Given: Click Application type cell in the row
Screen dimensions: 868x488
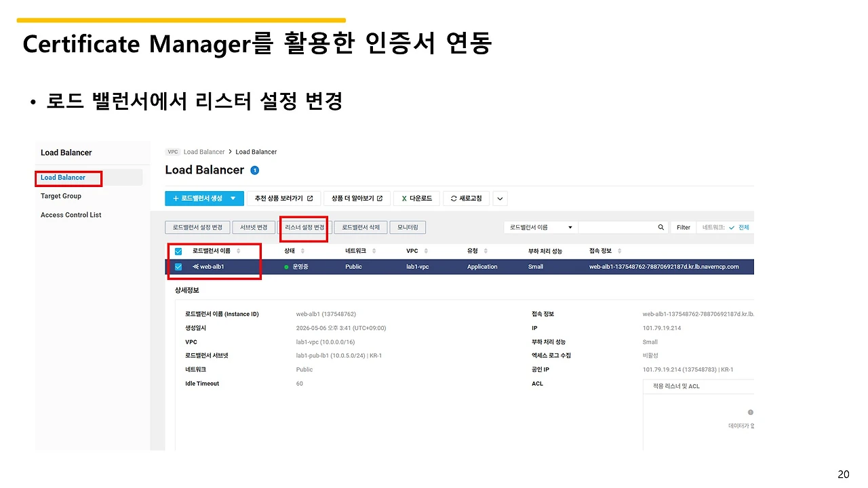Looking at the screenshot, I should [482, 267].
